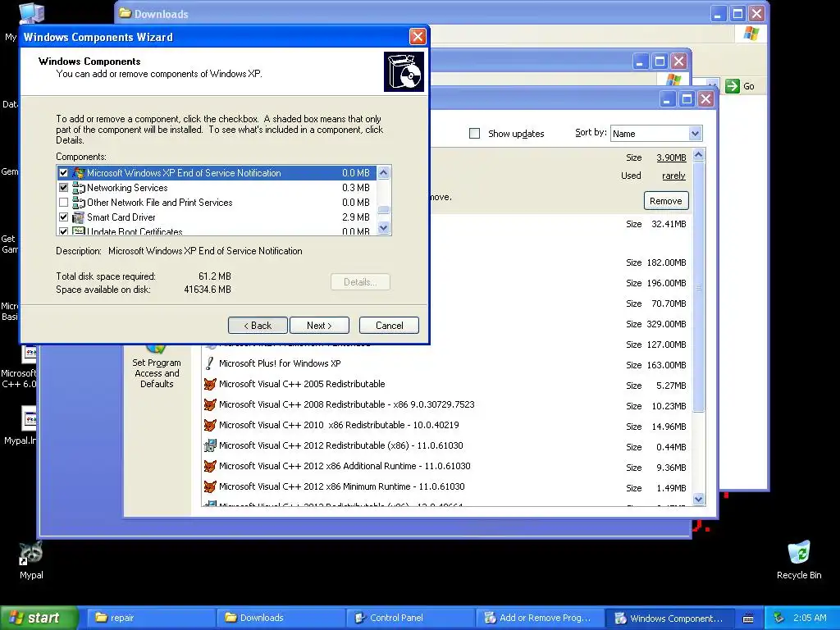Image resolution: width=840 pixels, height=630 pixels.
Task: Click the Smart Card Driver icon
Action: point(79,217)
